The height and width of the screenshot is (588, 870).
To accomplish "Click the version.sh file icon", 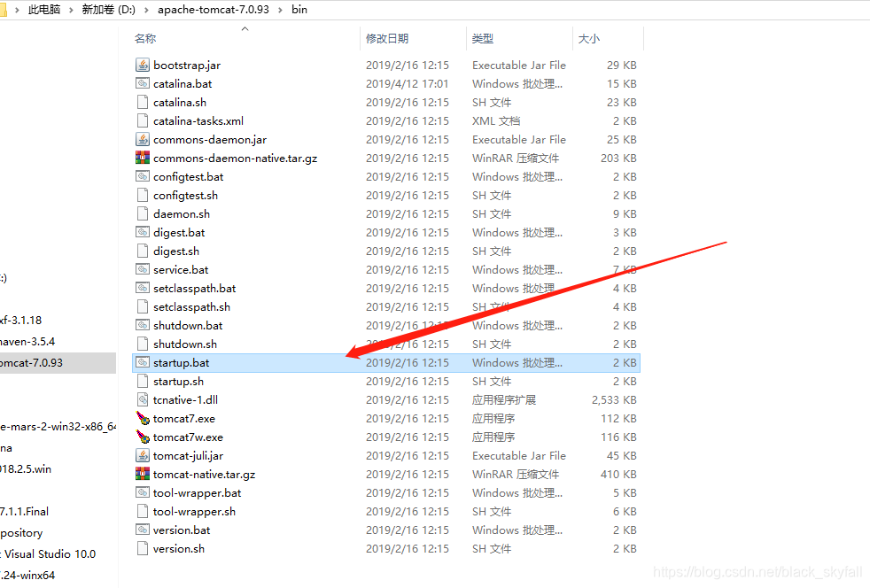I will [x=143, y=549].
